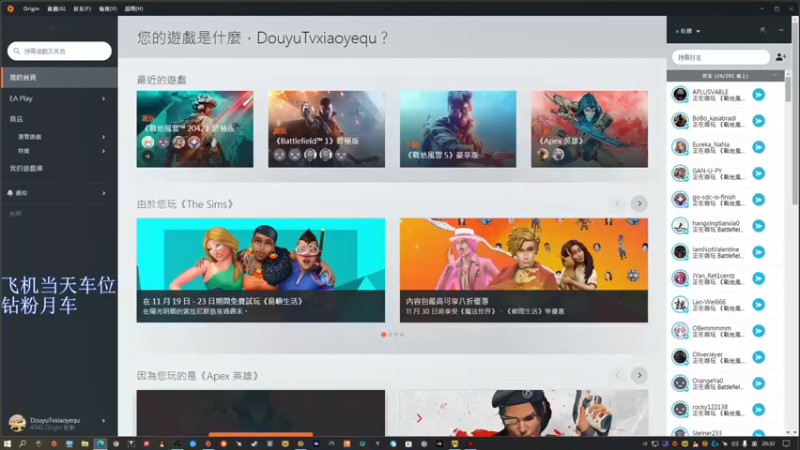
Task: Minimize the friends panel
Action: pyautogui.click(x=781, y=31)
